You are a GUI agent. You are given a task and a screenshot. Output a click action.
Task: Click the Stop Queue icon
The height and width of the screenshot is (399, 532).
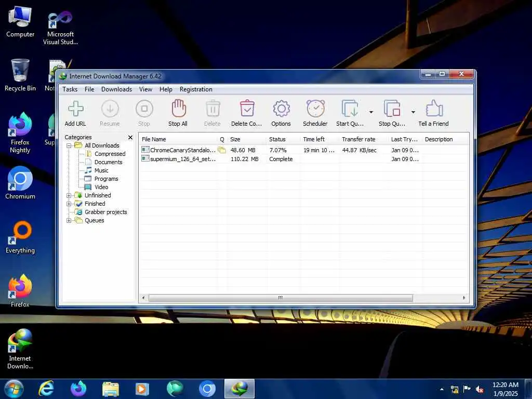click(392, 109)
